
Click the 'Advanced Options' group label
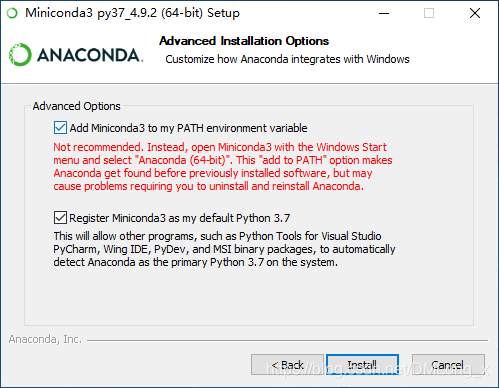tap(76, 106)
